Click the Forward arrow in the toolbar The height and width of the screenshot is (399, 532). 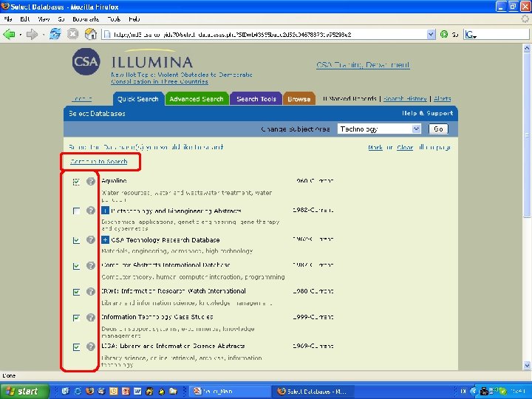pos(32,34)
